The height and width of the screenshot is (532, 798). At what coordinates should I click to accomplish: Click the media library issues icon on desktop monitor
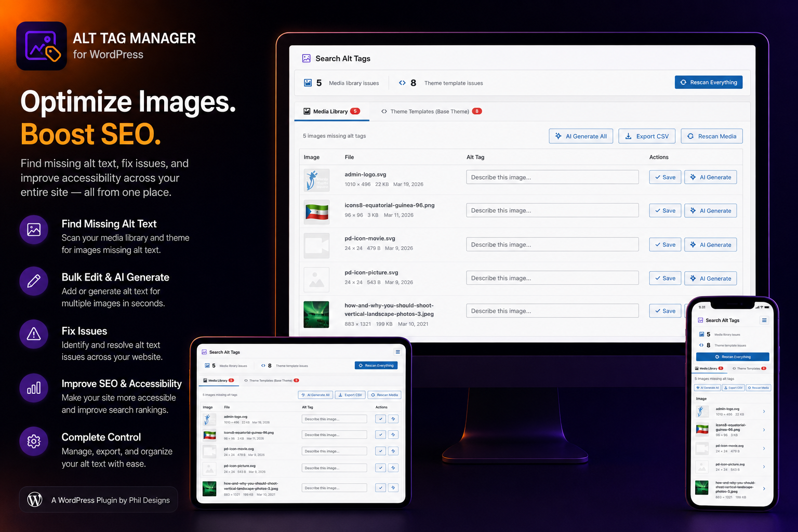(308, 83)
